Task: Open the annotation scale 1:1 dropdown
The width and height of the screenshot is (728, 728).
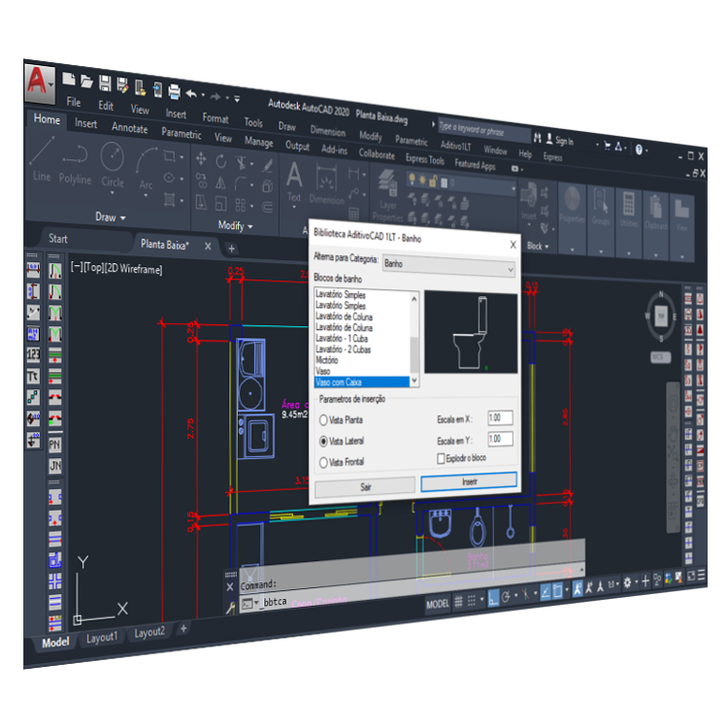Action: (x=613, y=583)
